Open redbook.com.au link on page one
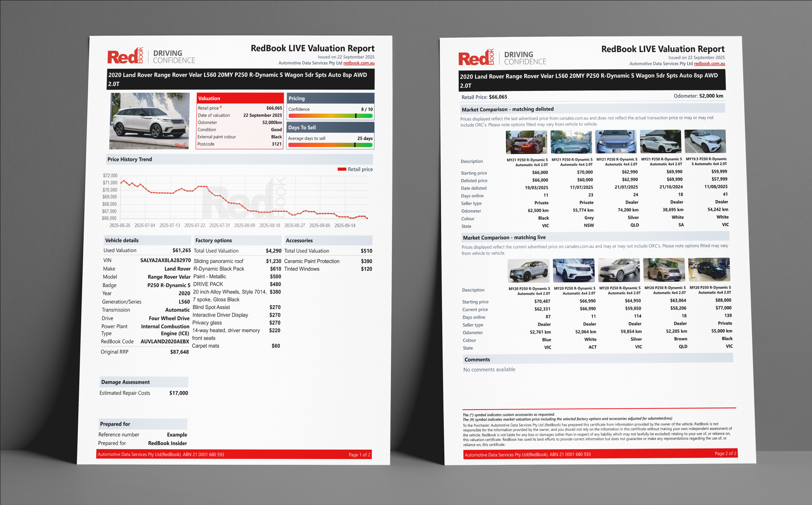This screenshot has height=505, width=812. (358, 63)
